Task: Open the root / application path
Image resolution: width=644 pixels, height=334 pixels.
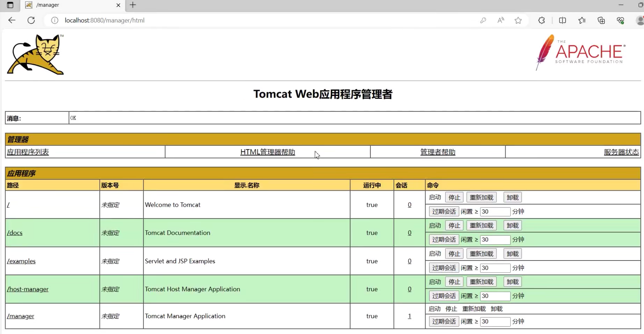Action: pos(8,205)
